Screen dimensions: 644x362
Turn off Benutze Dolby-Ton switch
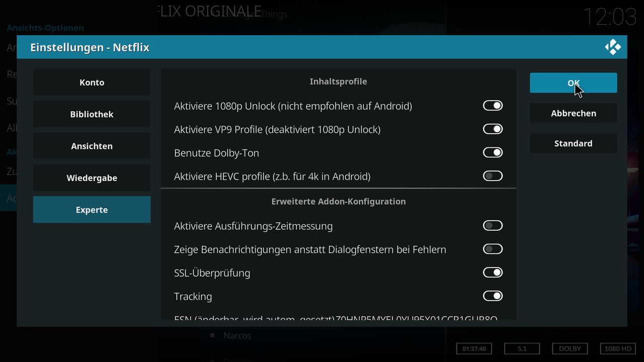point(493,152)
